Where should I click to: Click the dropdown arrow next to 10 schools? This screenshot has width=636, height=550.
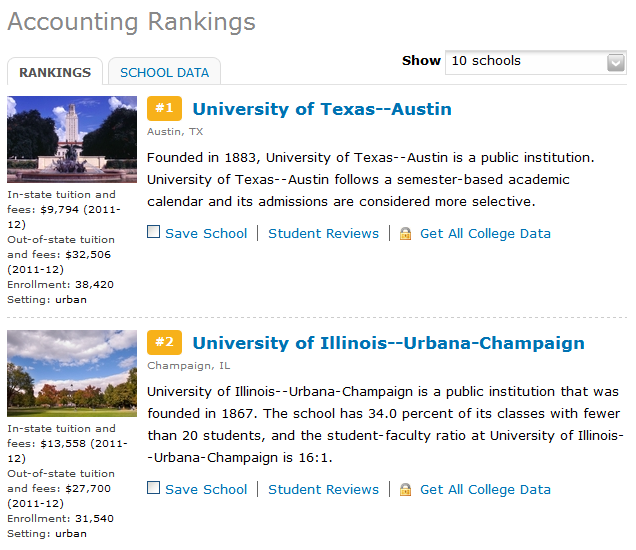click(616, 62)
